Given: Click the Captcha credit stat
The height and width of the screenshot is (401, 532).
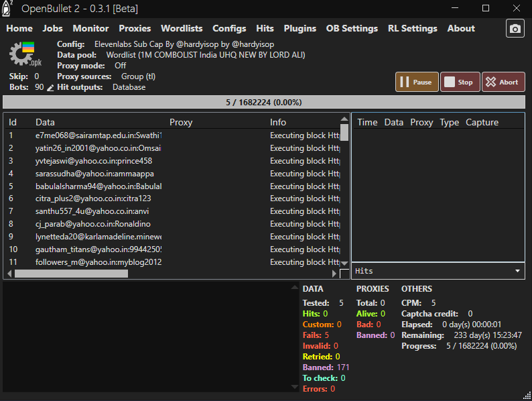Looking at the screenshot, I should (x=437, y=314).
